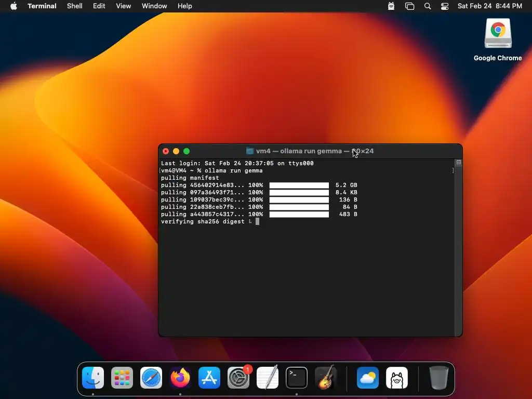Open the Trash in the Dock
The image size is (532, 399).
438,378
